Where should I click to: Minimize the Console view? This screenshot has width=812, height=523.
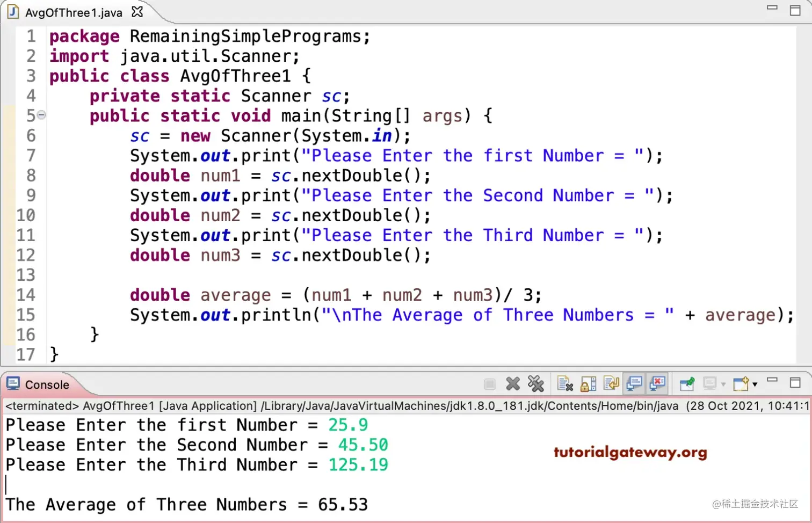772,381
